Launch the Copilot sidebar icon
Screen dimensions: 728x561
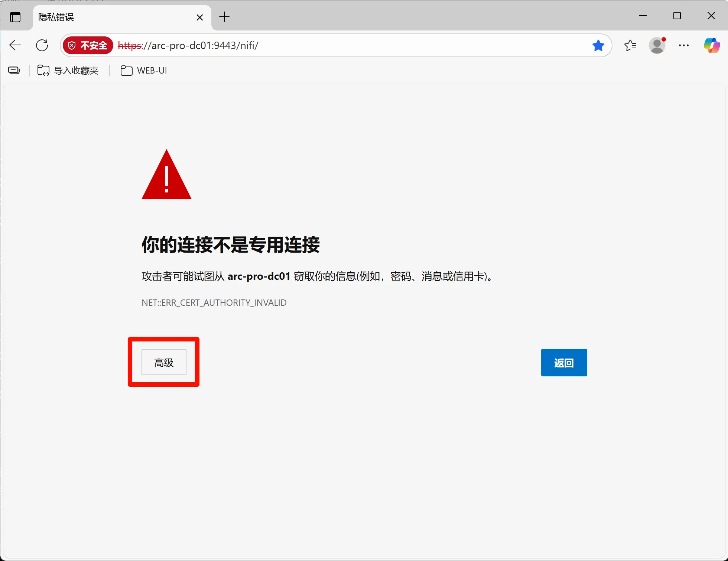click(711, 45)
